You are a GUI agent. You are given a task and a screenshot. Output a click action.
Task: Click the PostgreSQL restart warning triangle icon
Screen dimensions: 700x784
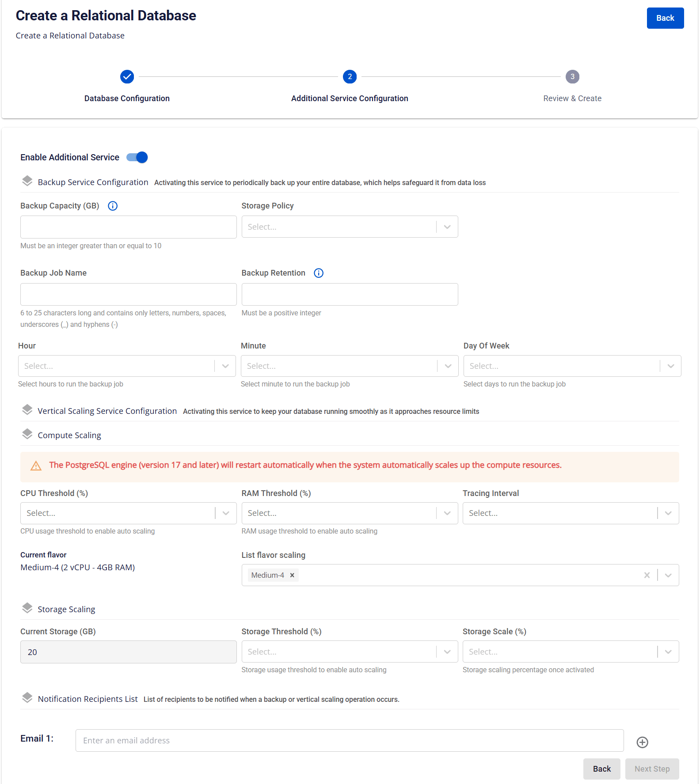[36, 466]
